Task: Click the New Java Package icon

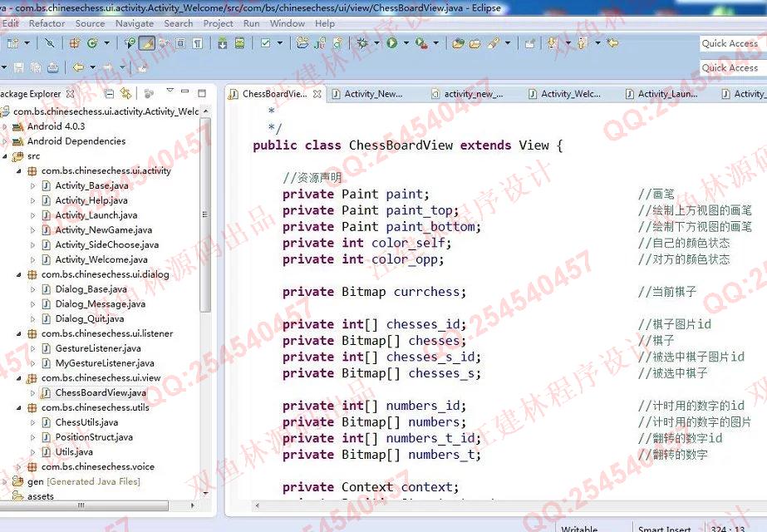Action: [74, 43]
